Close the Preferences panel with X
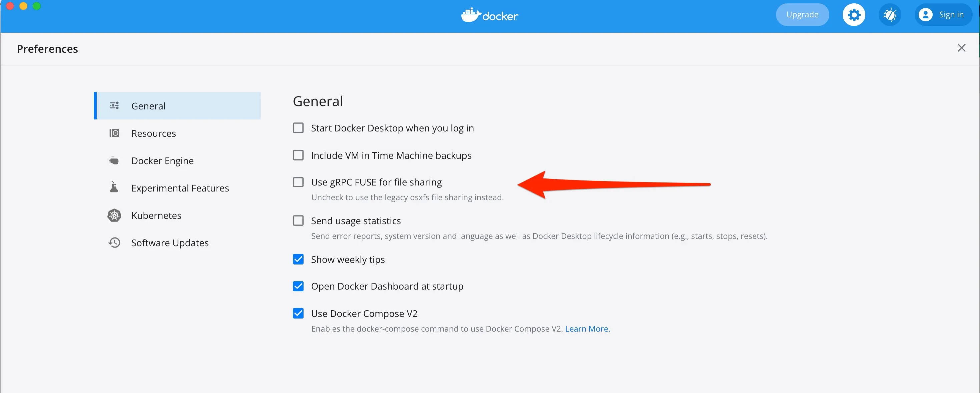980x393 pixels. tap(961, 48)
